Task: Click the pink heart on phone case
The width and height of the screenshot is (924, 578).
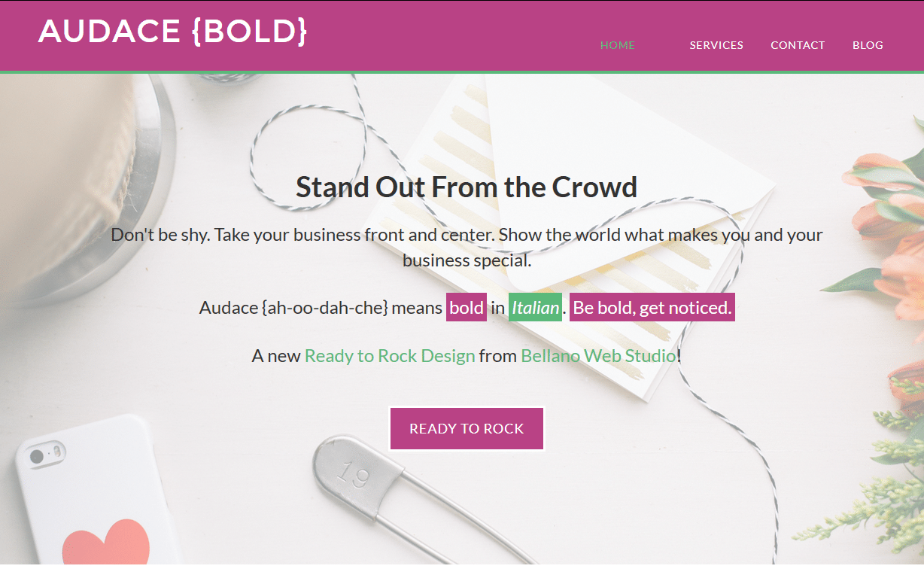Action: (x=106, y=543)
